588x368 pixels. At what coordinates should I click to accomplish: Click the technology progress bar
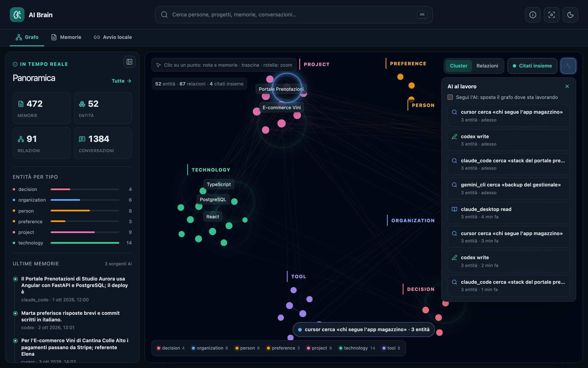pos(85,243)
